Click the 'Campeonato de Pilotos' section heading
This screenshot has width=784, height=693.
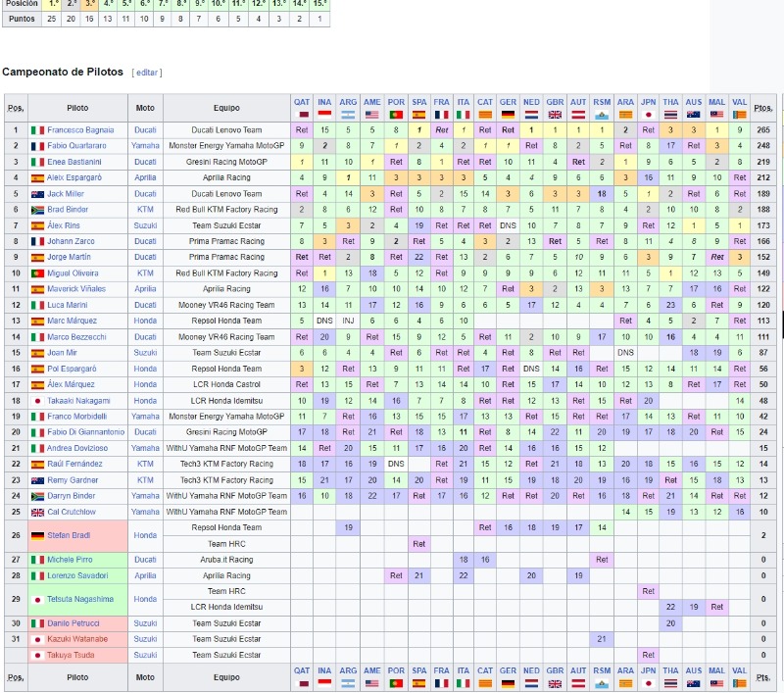click(x=63, y=72)
